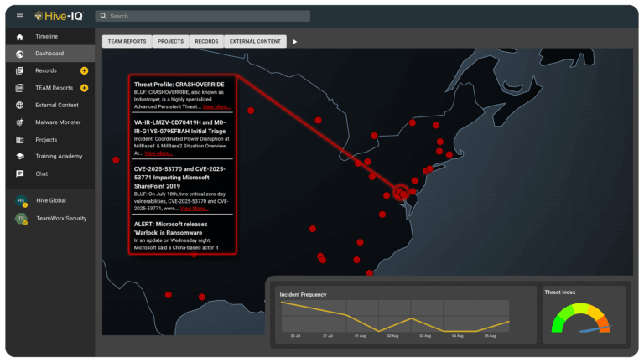Click the Training Academy graduation cap icon
Screen dimensions: 644x362
[19, 157]
